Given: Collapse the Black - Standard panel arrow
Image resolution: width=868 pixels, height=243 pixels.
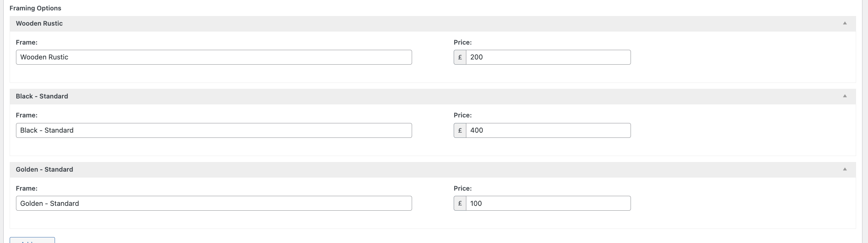Looking at the screenshot, I should tap(845, 96).
